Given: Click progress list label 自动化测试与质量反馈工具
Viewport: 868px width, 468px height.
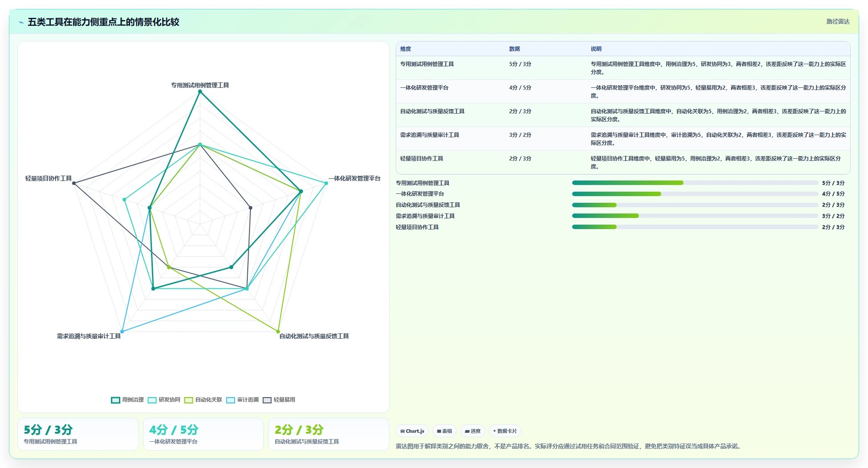Looking at the screenshot, I should [x=428, y=205].
